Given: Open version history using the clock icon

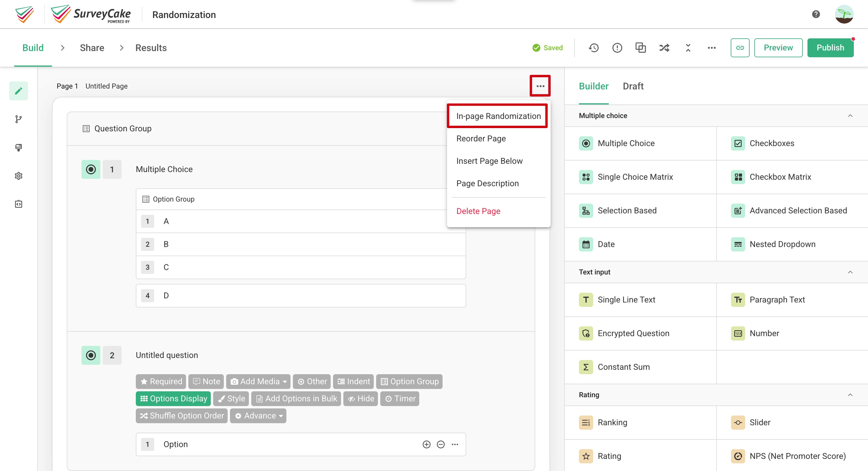Looking at the screenshot, I should tap(594, 48).
